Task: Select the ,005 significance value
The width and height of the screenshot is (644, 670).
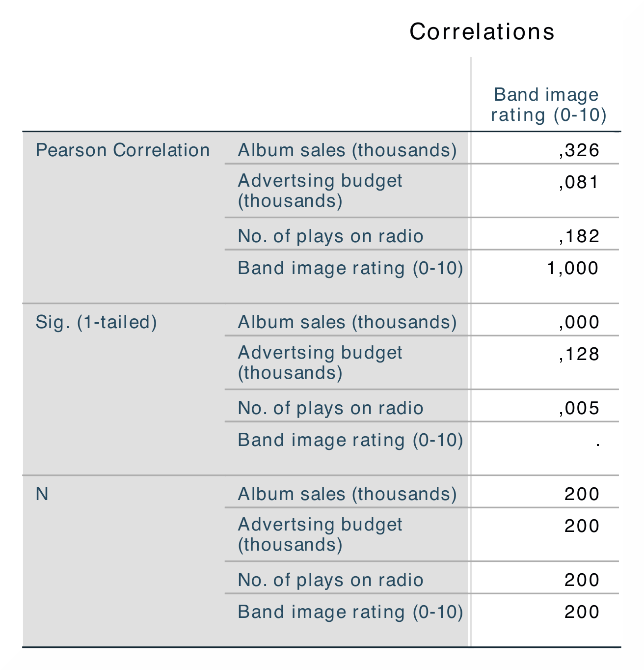Action: (x=579, y=408)
